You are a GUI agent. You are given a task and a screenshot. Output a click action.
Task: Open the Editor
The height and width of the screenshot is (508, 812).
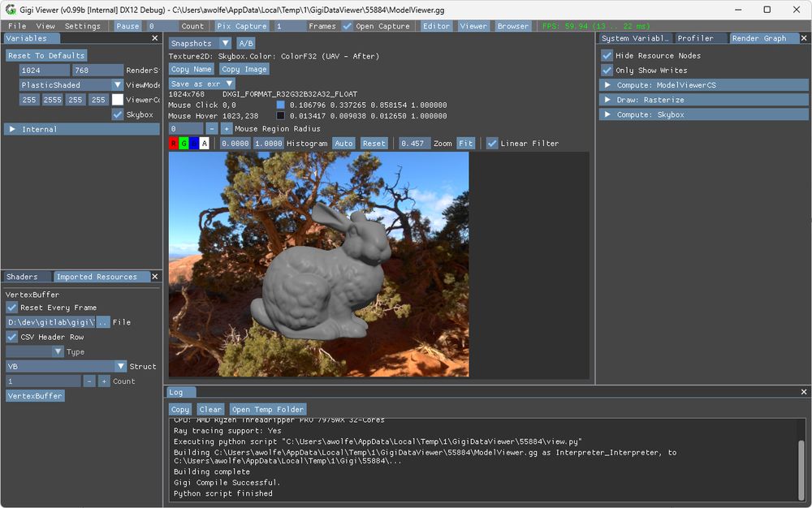(x=437, y=26)
